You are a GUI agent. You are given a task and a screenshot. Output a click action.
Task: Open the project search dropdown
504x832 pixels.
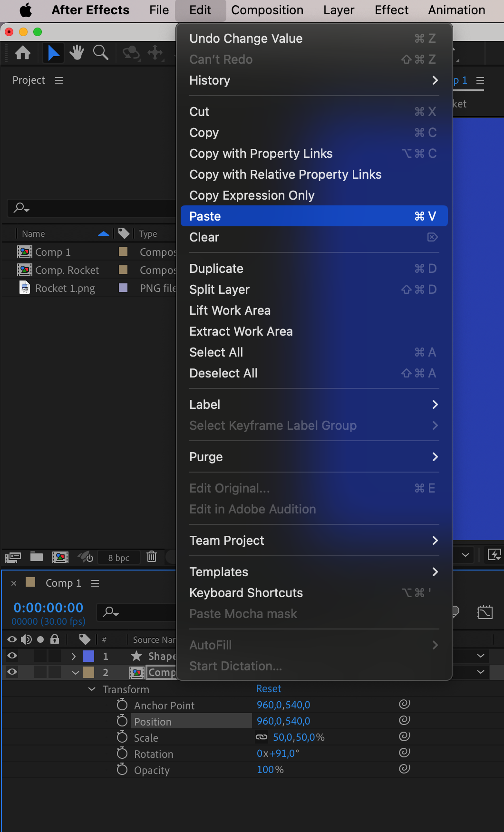click(21, 208)
